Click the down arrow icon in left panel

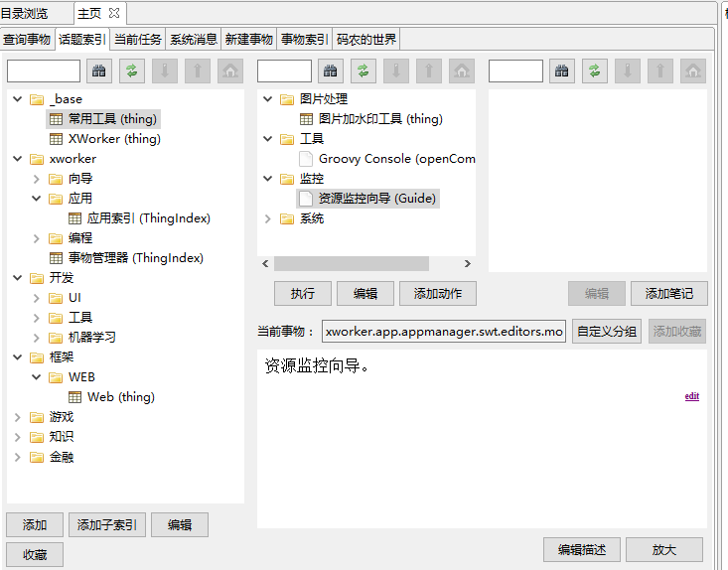point(165,71)
